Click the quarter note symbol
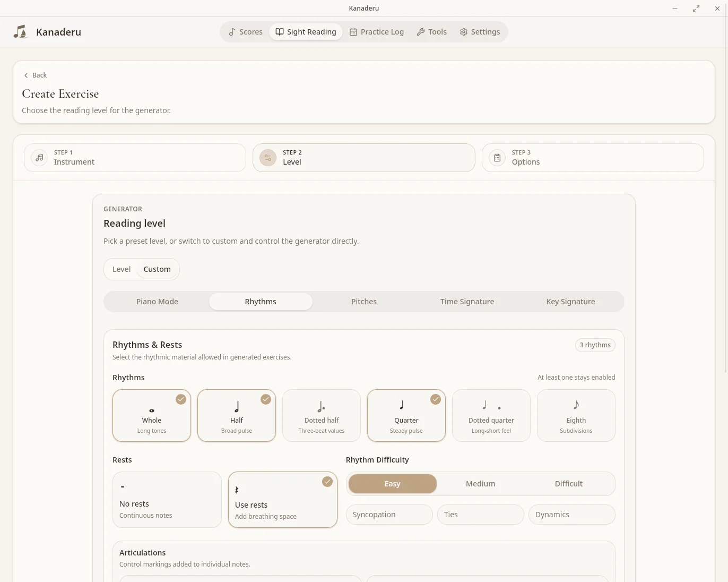The height and width of the screenshot is (582, 728). click(x=402, y=405)
